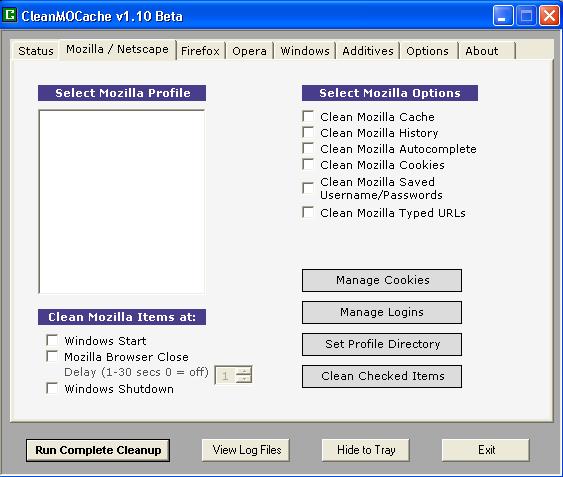Click inside the Mozilla profile list box

122,202
